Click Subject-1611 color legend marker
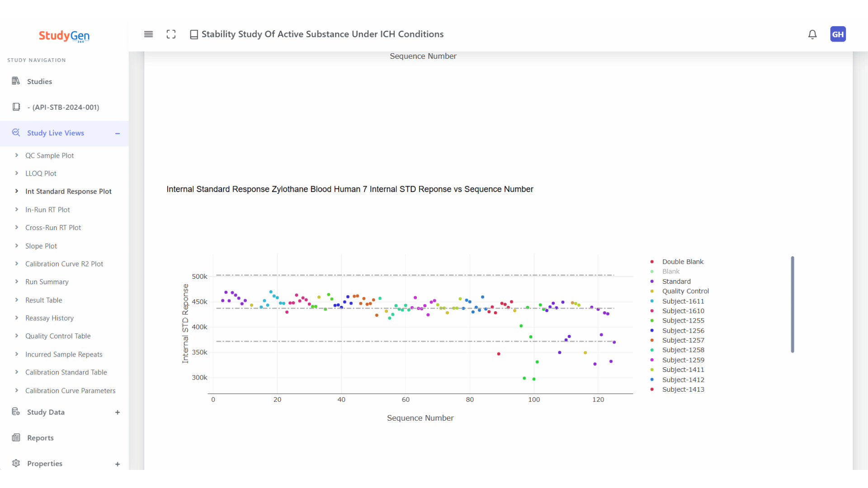The image size is (868, 488). click(652, 301)
